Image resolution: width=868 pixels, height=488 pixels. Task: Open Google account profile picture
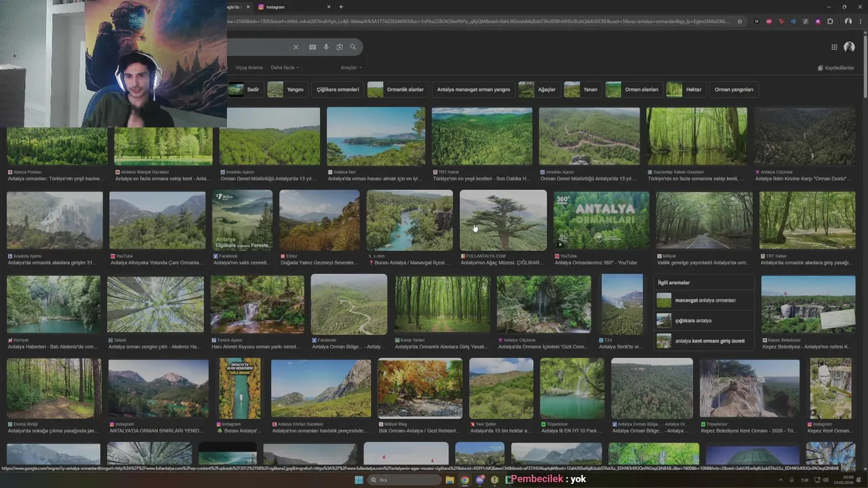pyautogui.click(x=849, y=47)
